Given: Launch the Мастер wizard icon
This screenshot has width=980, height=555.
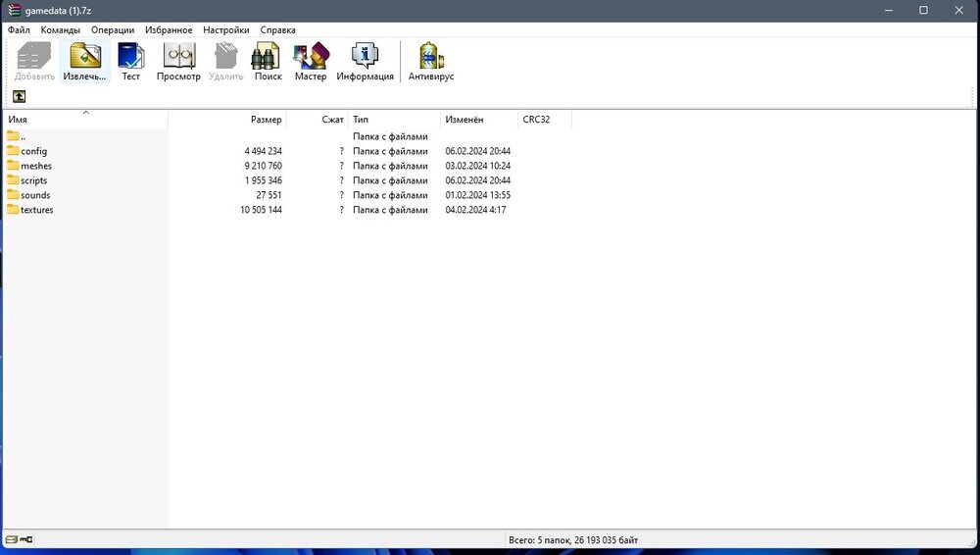Looking at the screenshot, I should (x=311, y=62).
